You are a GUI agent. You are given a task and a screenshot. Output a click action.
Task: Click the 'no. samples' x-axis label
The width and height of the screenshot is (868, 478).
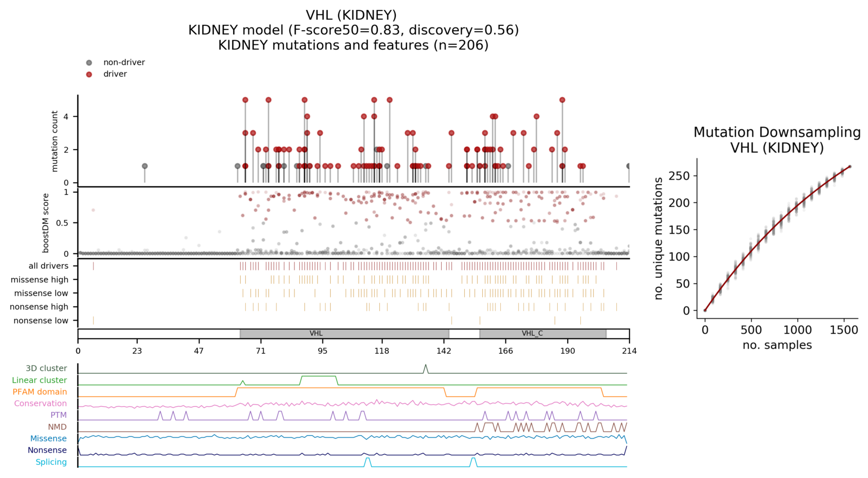tap(777, 345)
